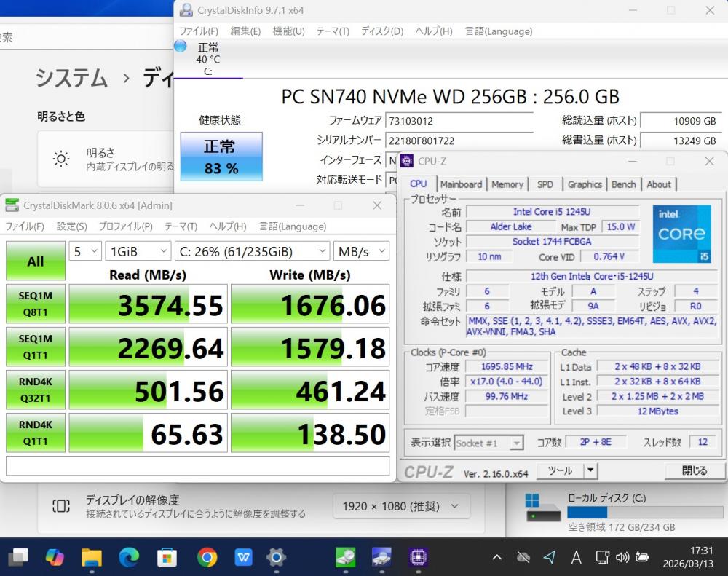Open ディスク(D) menu in CrystalDiskInfo
728x576 pixels.
click(x=382, y=31)
